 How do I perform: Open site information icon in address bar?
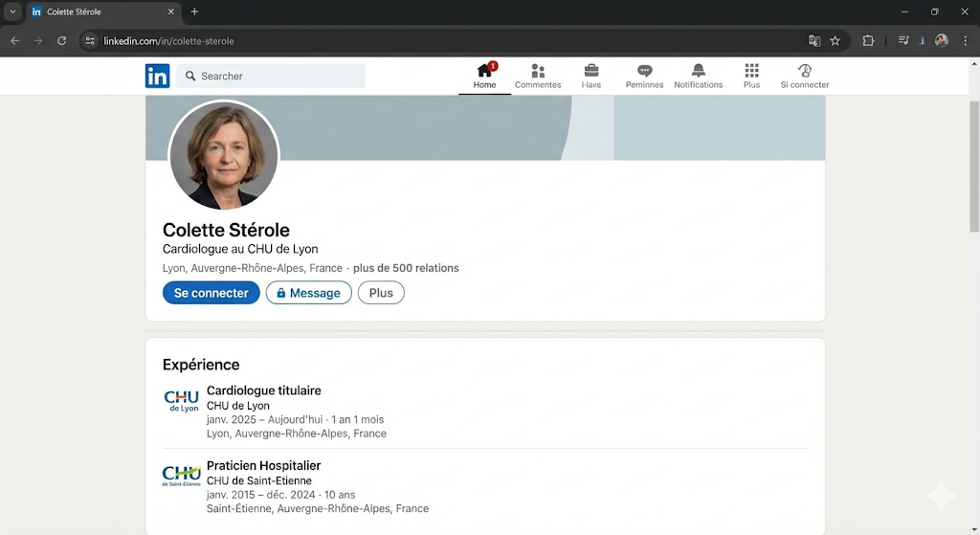(x=90, y=40)
